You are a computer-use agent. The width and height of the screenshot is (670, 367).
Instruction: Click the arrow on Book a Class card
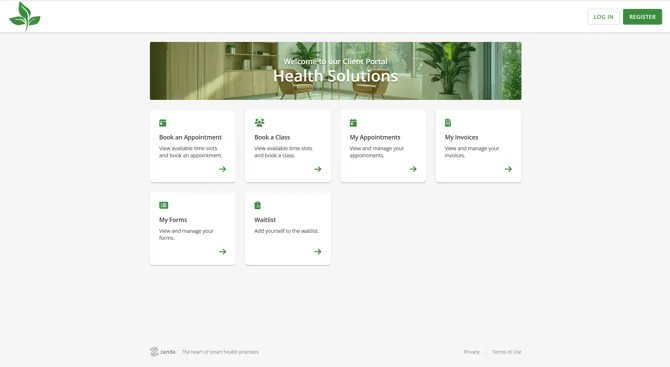click(x=318, y=169)
